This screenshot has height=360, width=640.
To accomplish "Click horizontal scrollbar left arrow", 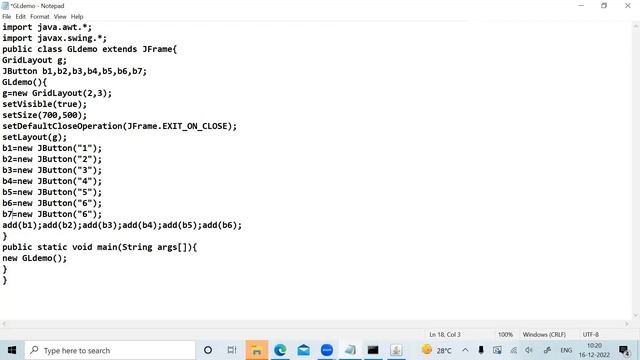I will pyautogui.click(x=4, y=324).
